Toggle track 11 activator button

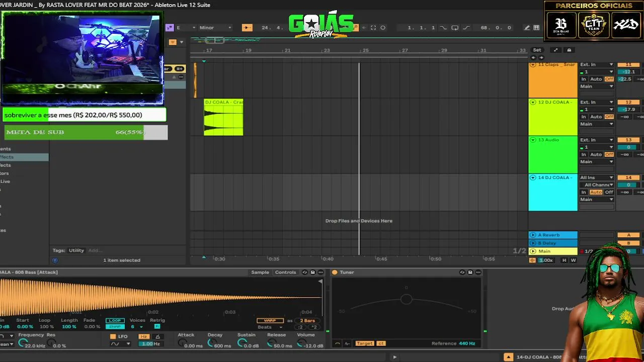pos(628,64)
